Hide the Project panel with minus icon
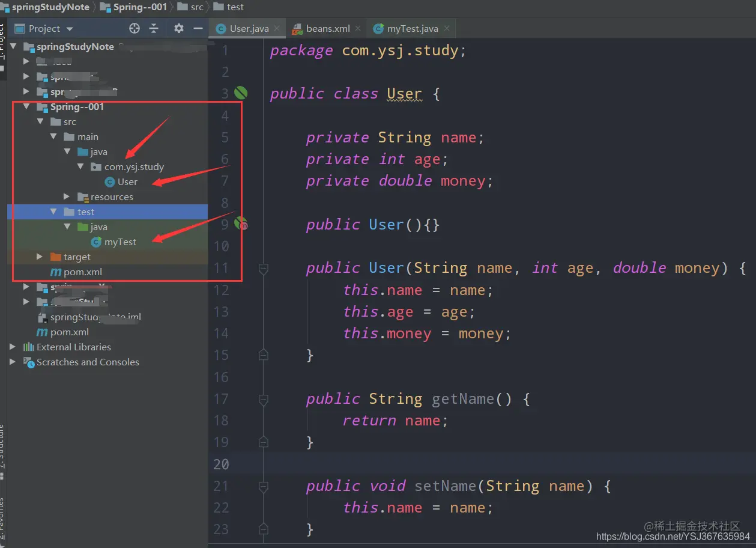The image size is (756, 548). (x=198, y=28)
